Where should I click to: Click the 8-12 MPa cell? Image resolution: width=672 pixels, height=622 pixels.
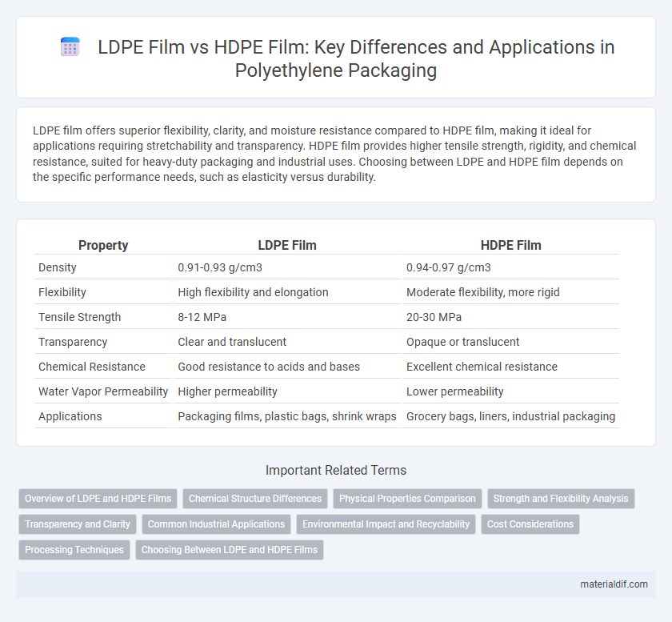(286, 317)
